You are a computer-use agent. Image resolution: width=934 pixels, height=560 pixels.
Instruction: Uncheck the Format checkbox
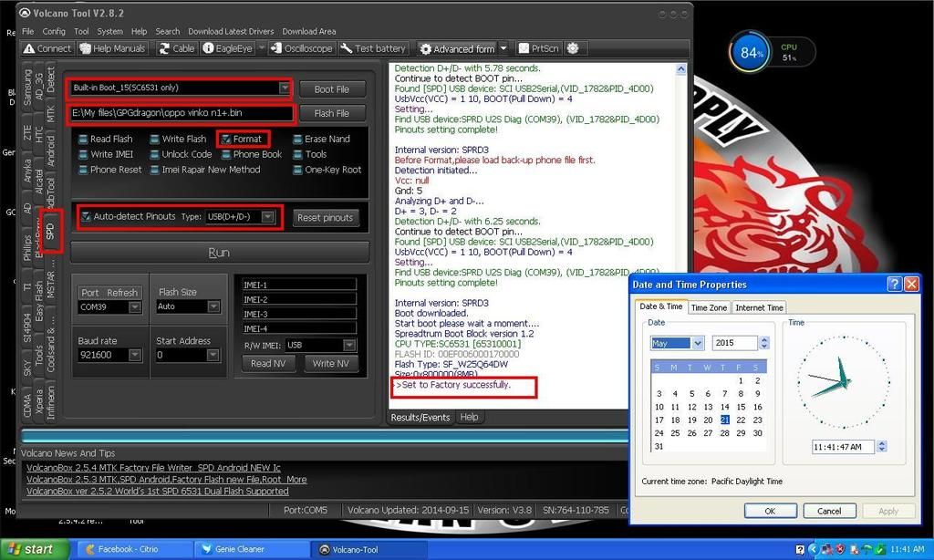click(x=225, y=139)
